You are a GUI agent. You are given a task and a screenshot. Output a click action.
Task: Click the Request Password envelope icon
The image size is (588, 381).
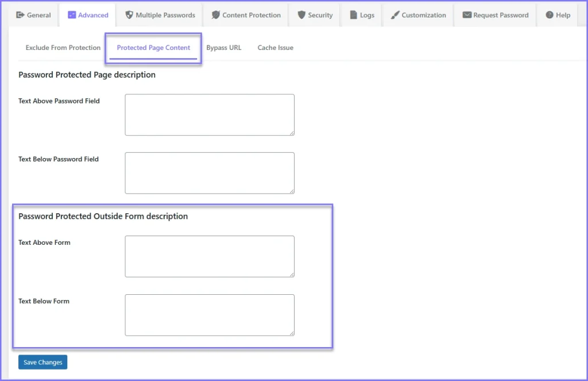(467, 15)
